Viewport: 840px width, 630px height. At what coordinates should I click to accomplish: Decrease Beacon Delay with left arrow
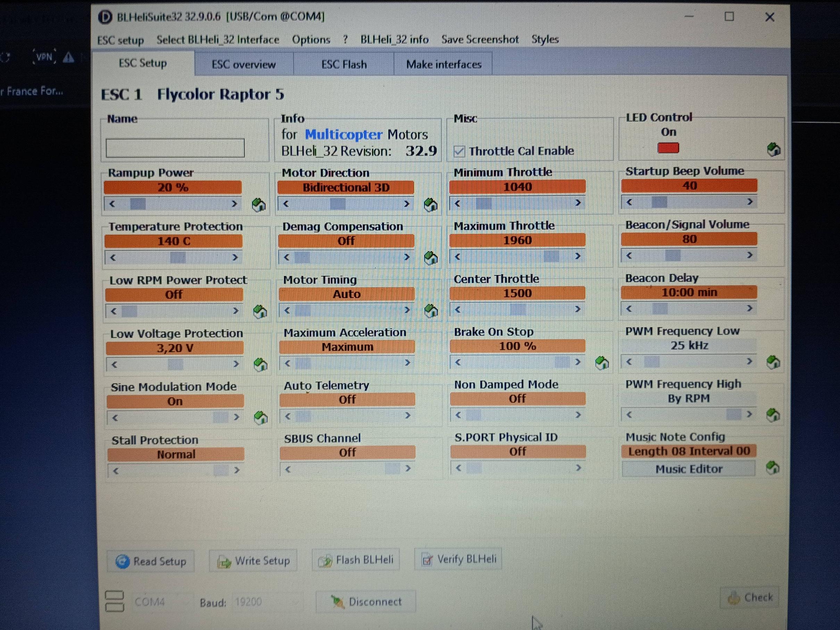[629, 308]
